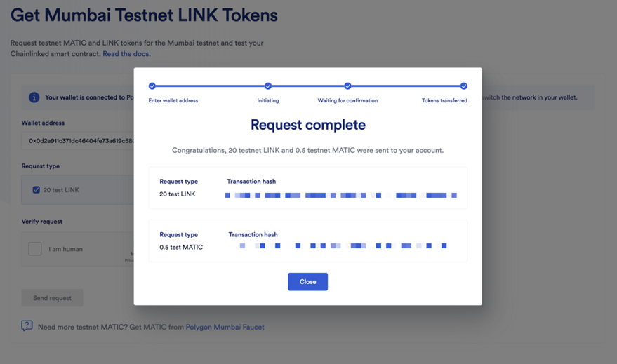
Task: Click the question mark chat icon
Action: [x=27, y=326]
